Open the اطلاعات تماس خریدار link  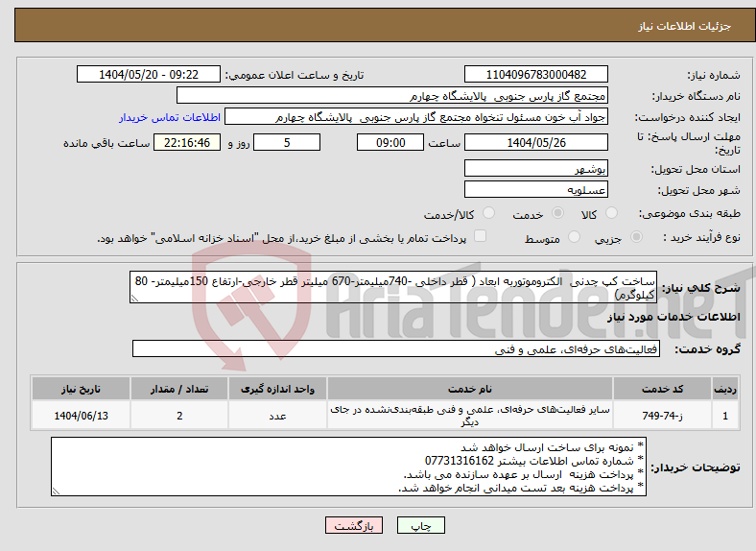[170, 117]
